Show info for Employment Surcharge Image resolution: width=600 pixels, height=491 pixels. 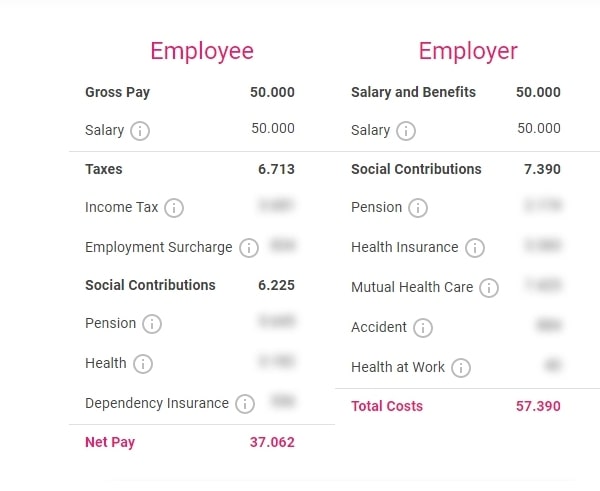(x=249, y=248)
